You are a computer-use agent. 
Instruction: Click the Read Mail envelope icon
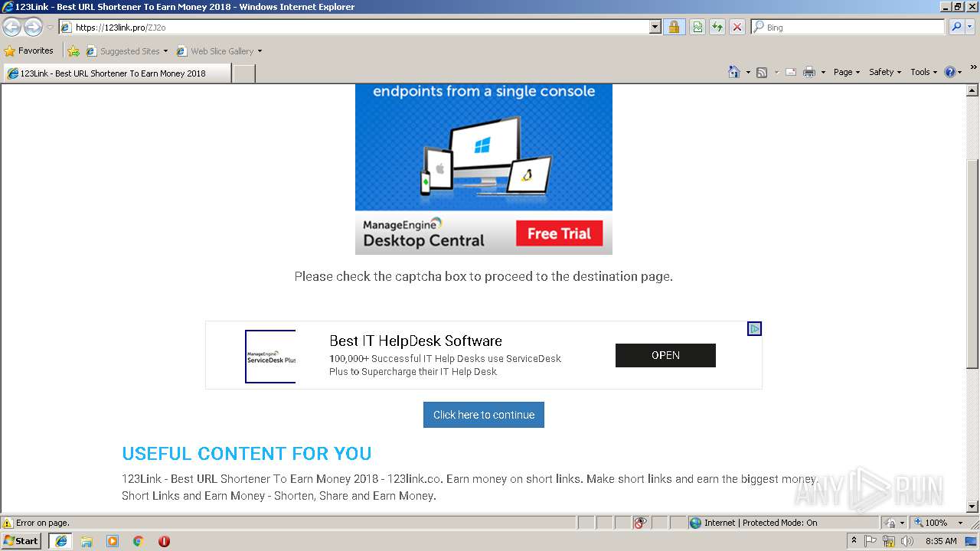pos(791,72)
